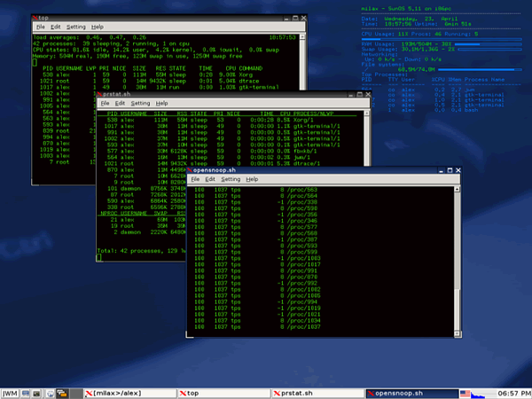Open the JWM root menu button
The height and width of the screenshot is (399, 532).
point(10,393)
